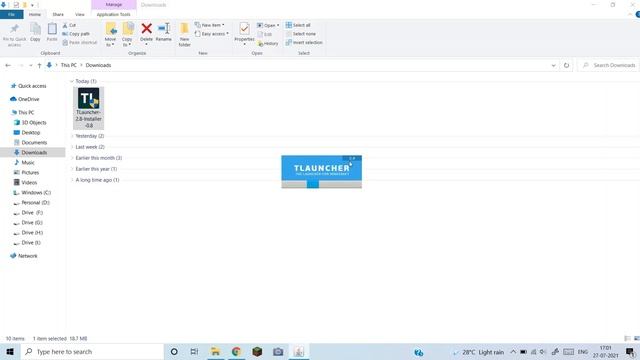Open Videos in sidebar
The image size is (640, 360).
point(25,182)
